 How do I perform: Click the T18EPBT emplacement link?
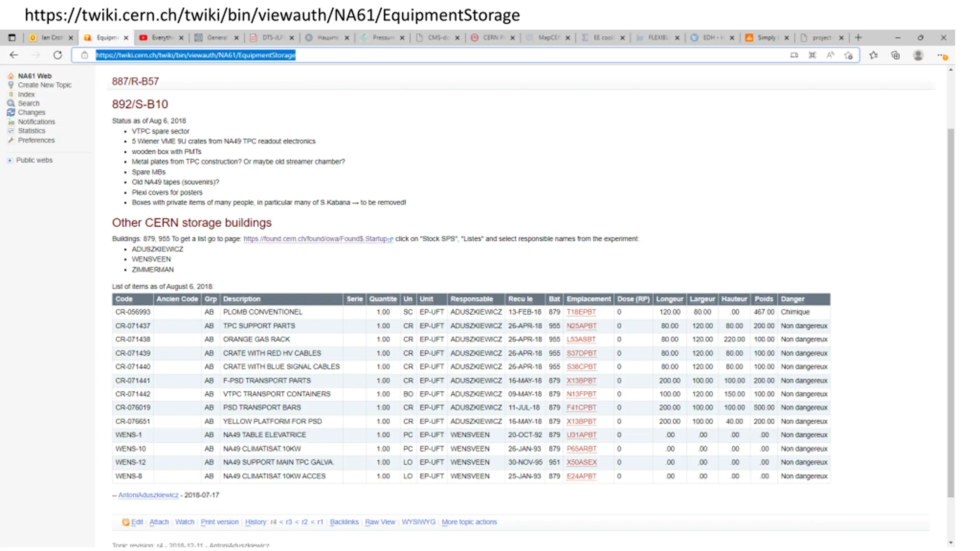tap(581, 312)
